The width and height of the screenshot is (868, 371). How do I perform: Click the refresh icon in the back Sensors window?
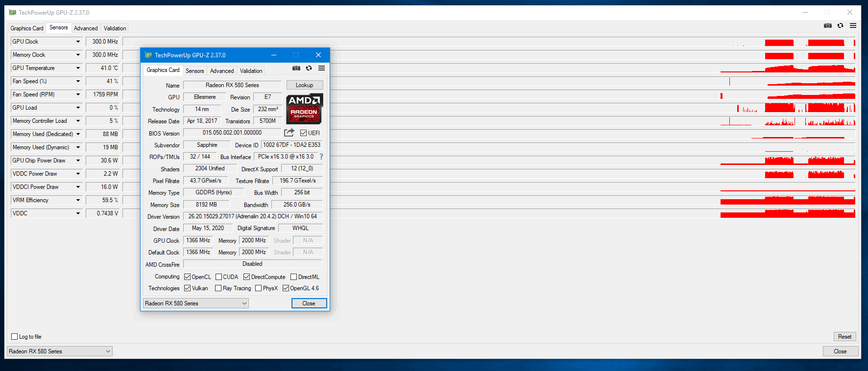pyautogui.click(x=840, y=25)
